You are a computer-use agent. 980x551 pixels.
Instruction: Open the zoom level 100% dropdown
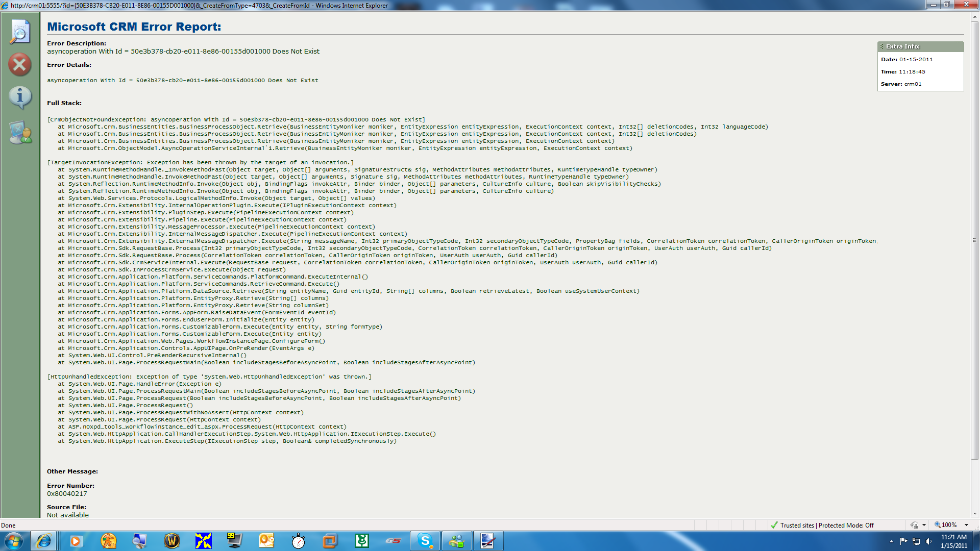point(966,525)
